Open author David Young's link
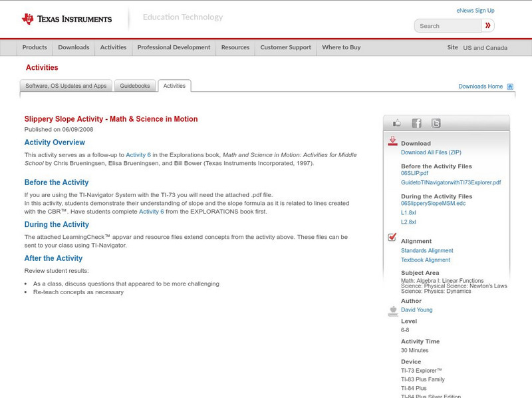532x398 pixels. (x=417, y=310)
